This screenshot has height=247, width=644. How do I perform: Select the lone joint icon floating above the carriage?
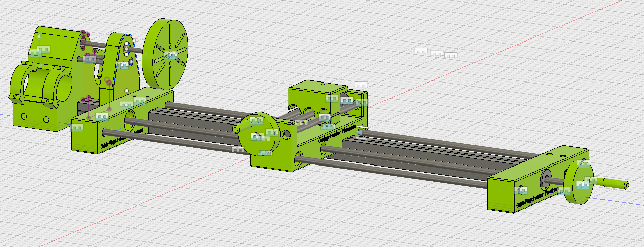[x=361, y=85]
